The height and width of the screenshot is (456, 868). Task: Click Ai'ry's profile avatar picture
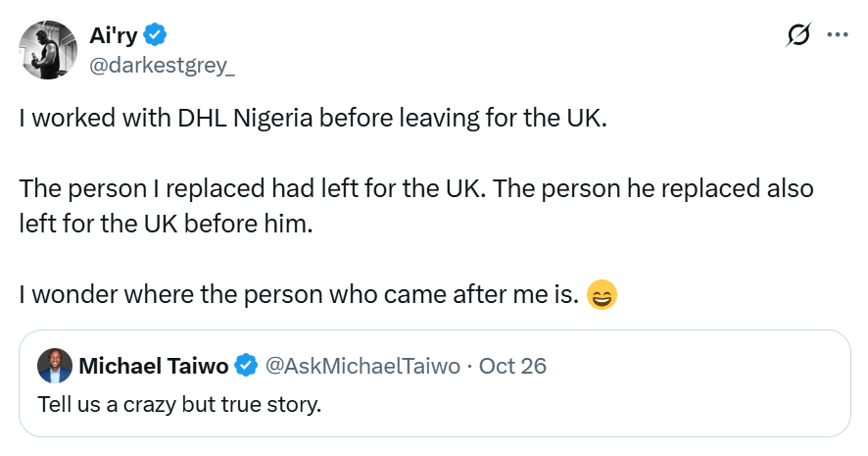coord(47,50)
